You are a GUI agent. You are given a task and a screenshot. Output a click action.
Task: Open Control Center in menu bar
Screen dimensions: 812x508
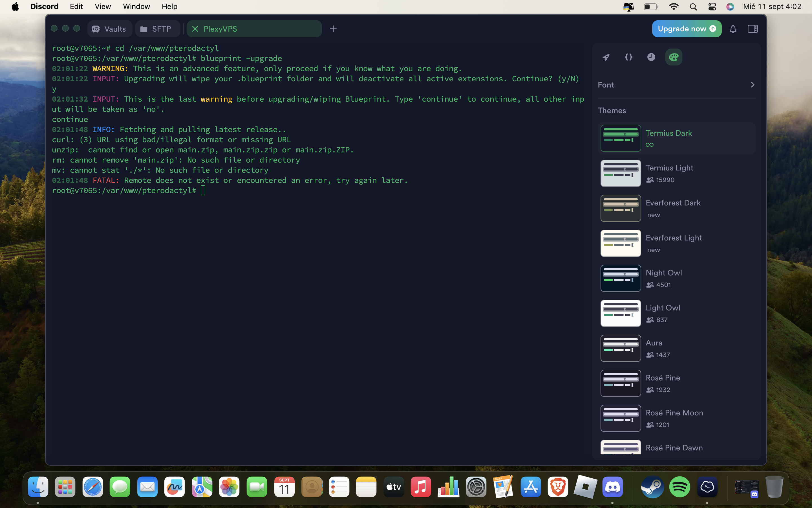pyautogui.click(x=712, y=7)
